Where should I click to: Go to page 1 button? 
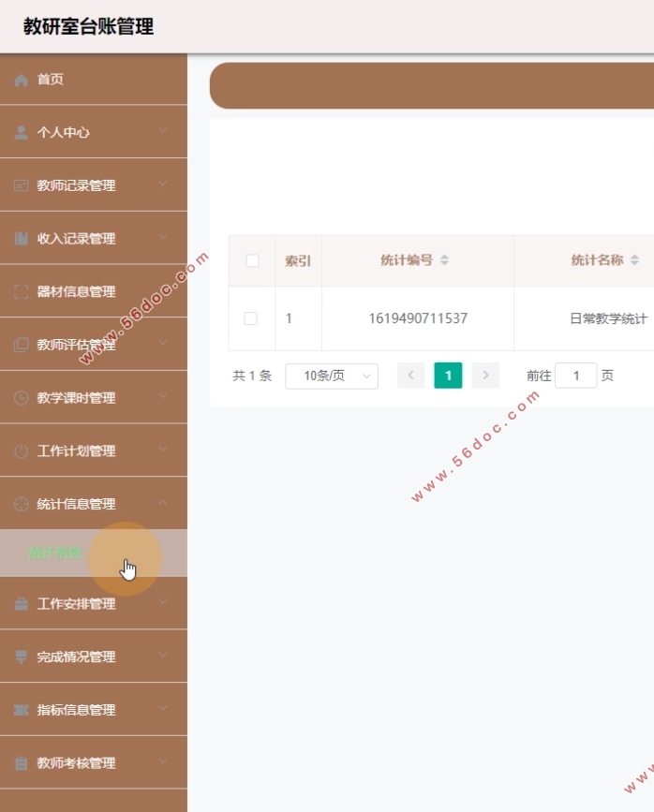[448, 376]
